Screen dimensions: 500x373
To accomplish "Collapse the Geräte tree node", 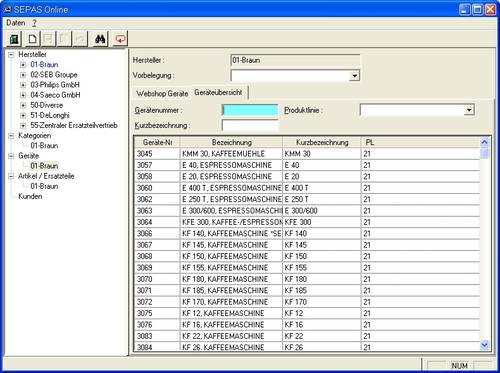I will click(x=11, y=156).
